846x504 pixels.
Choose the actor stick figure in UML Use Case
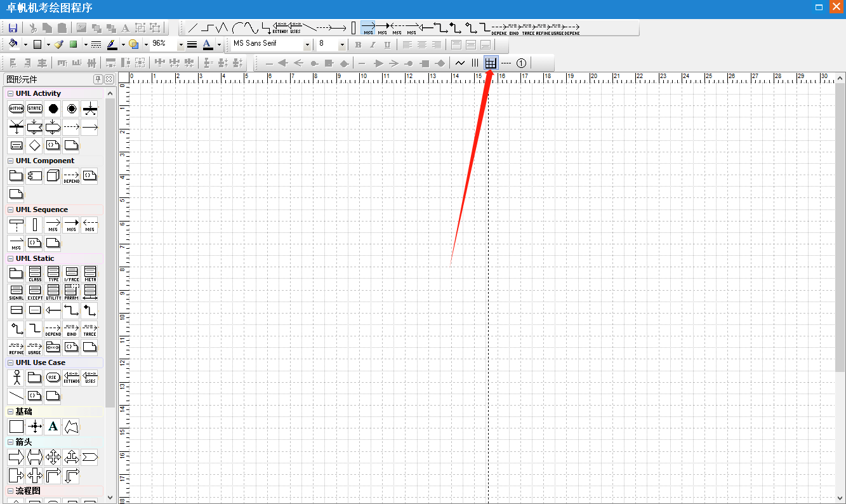[17, 378]
